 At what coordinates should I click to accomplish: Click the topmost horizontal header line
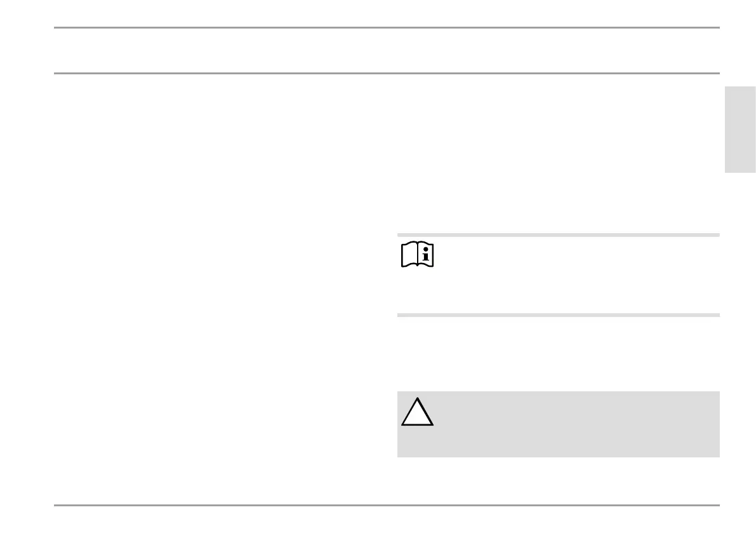pyautogui.click(x=387, y=27)
